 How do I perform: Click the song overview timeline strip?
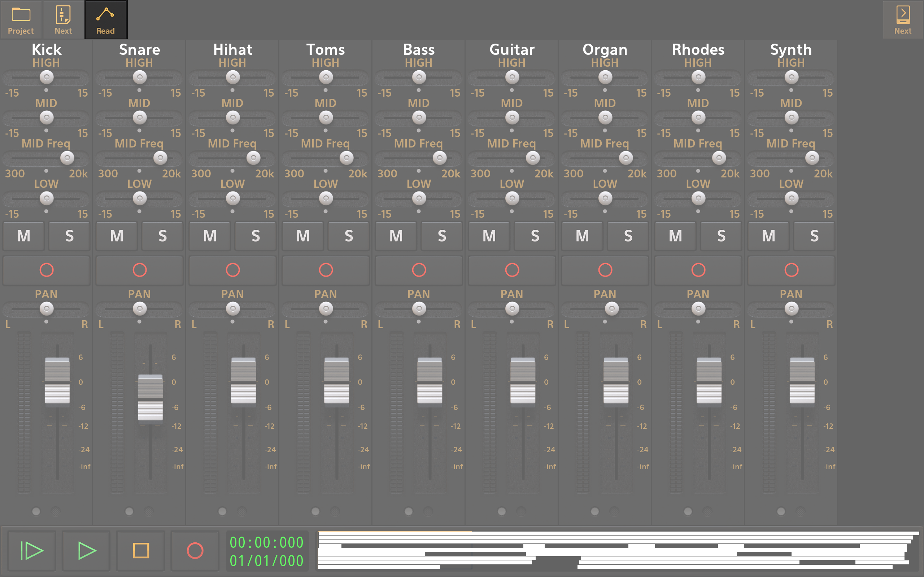coord(619,550)
